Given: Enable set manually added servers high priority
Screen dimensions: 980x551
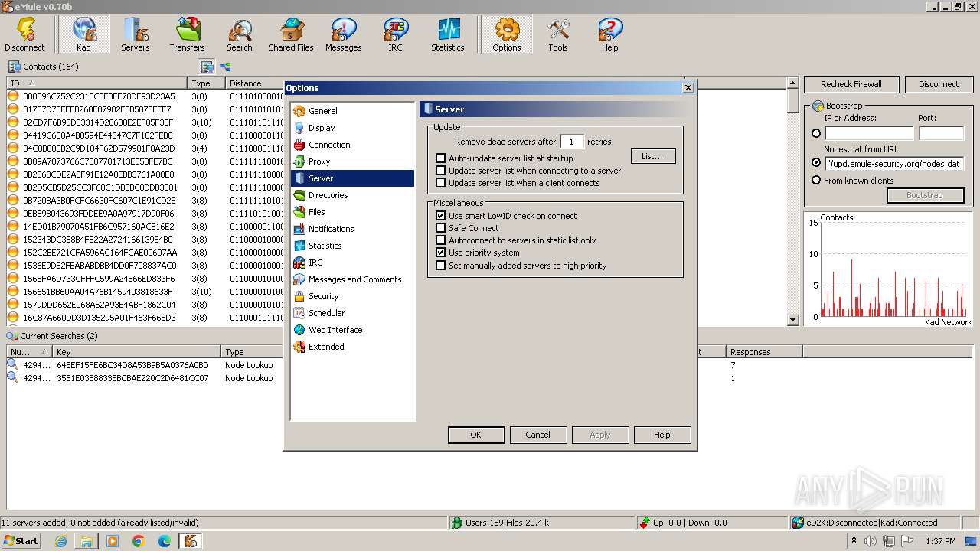Looking at the screenshot, I should pos(440,266).
